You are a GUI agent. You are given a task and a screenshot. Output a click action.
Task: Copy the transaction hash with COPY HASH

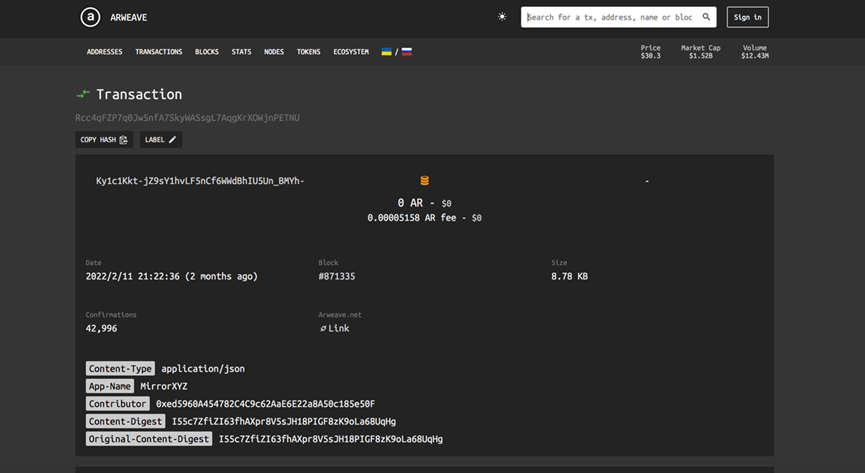click(x=104, y=140)
